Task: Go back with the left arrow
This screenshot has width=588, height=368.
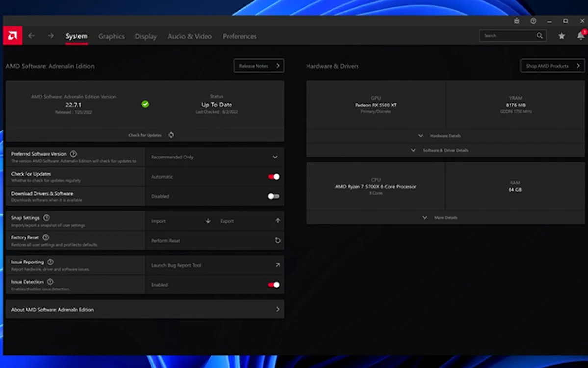Action: coord(31,36)
